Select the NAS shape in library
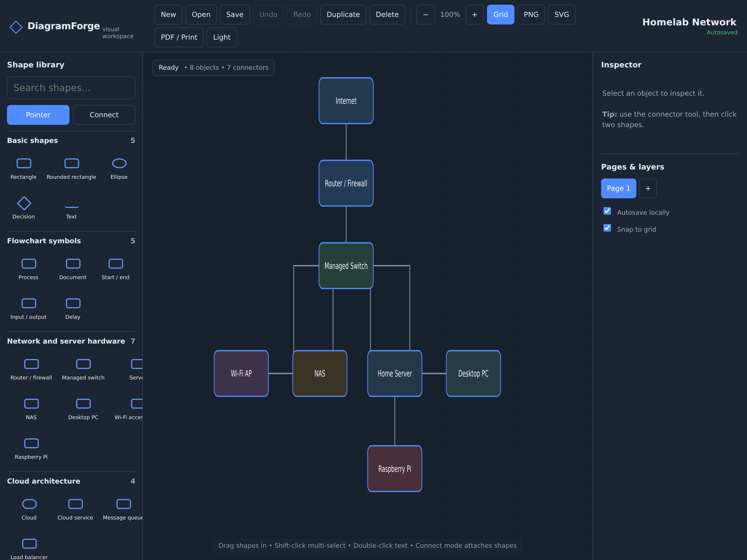 pos(32,404)
